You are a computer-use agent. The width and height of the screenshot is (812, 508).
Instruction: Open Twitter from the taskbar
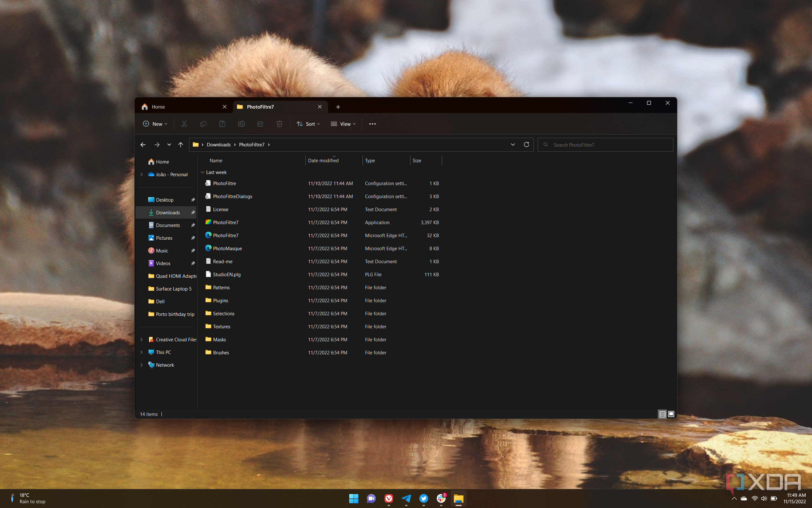(x=423, y=498)
